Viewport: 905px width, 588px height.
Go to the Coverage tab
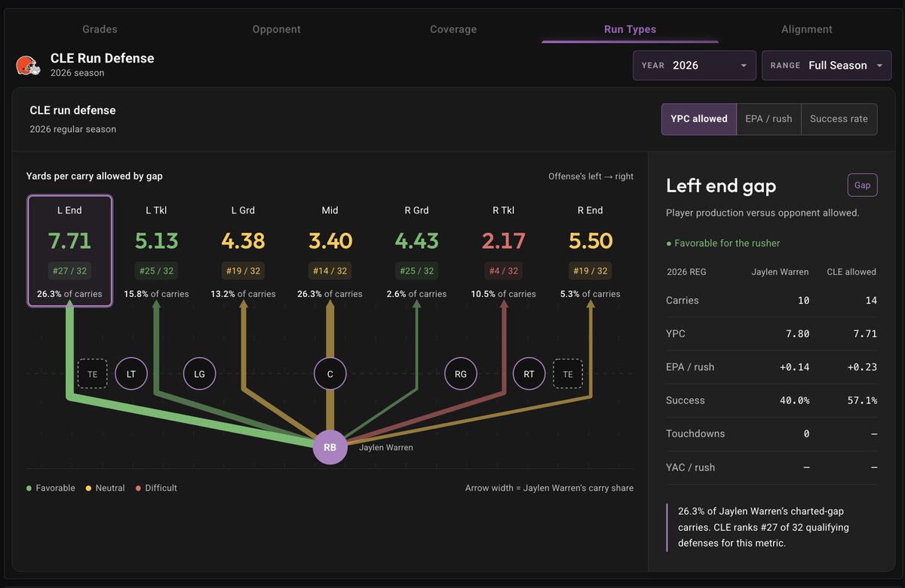pos(453,29)
